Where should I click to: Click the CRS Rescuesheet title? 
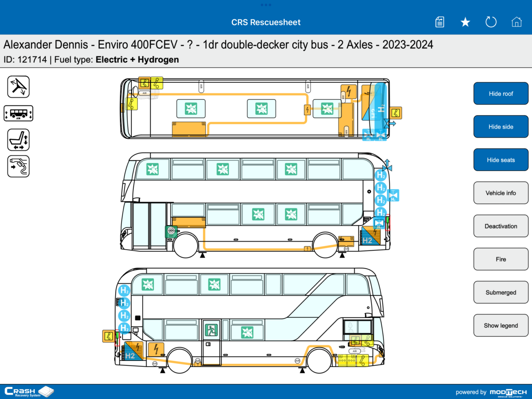(266, 22)
